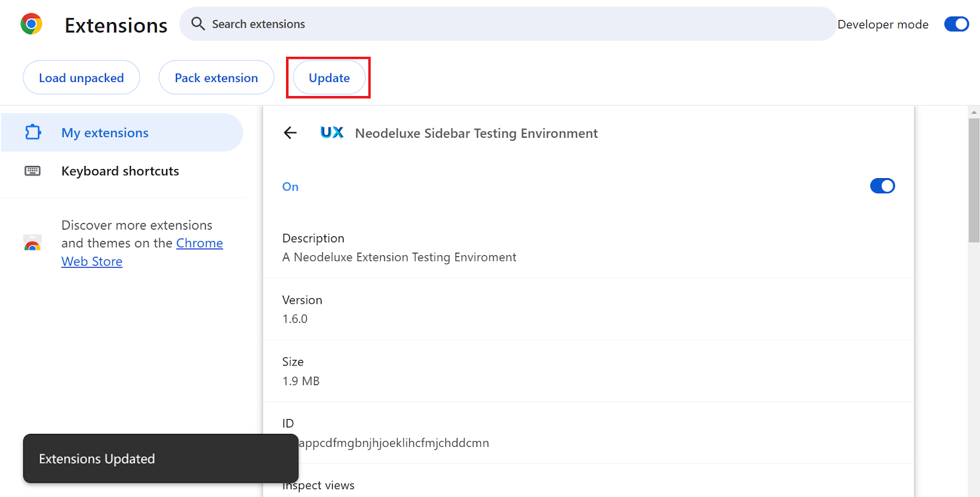Click the magnifier icon in search bar
980x497 pixels.
[198, 24]
